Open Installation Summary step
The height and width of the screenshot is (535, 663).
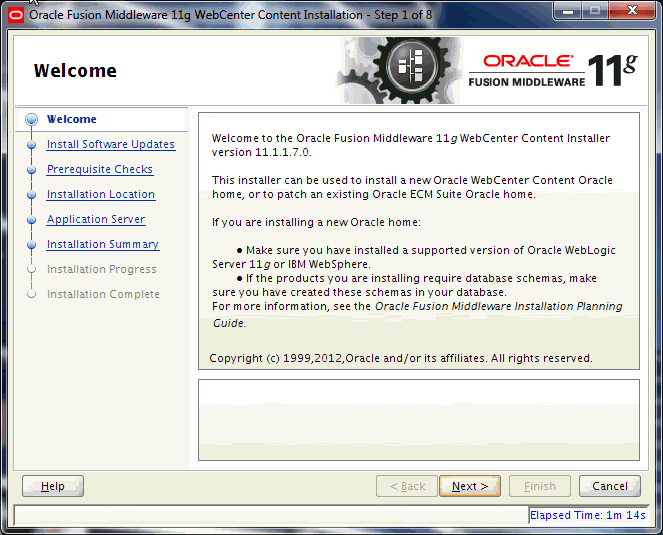coord(103,244)
